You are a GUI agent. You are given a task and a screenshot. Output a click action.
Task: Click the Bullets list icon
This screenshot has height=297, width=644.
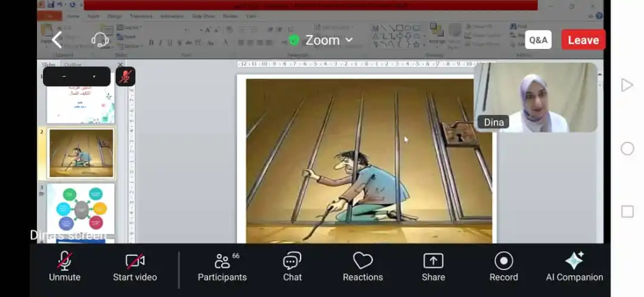(x=242, y=30)
